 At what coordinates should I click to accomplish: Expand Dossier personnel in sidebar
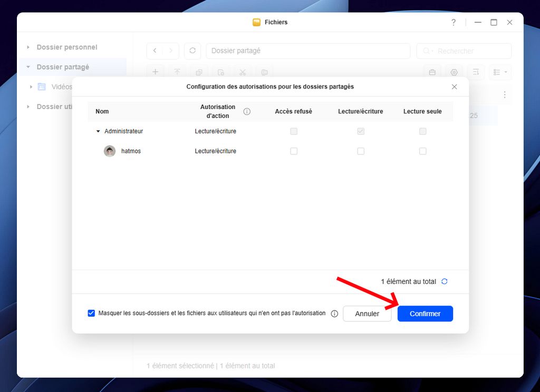[x=28, y=47]
